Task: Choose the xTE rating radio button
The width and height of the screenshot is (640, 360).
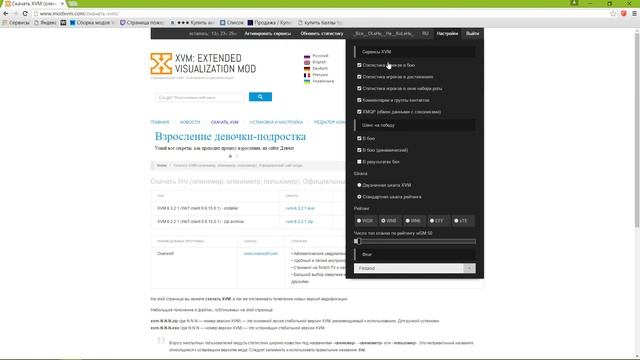Action: [456, 221]
